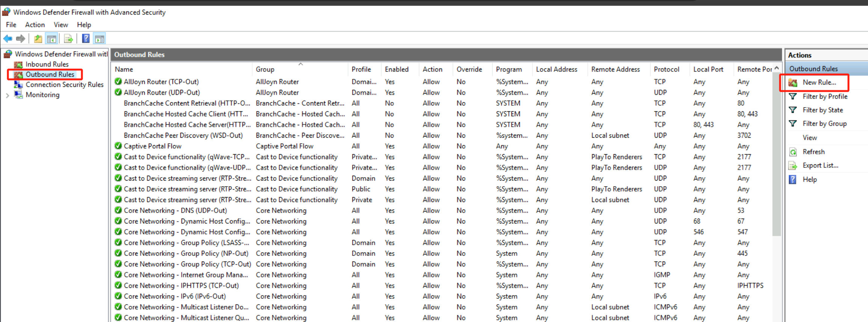The image size is (868, 322).
Task: Toggle the Show/Hide Console Tree toolbar icon
Action: pos(51,38)
